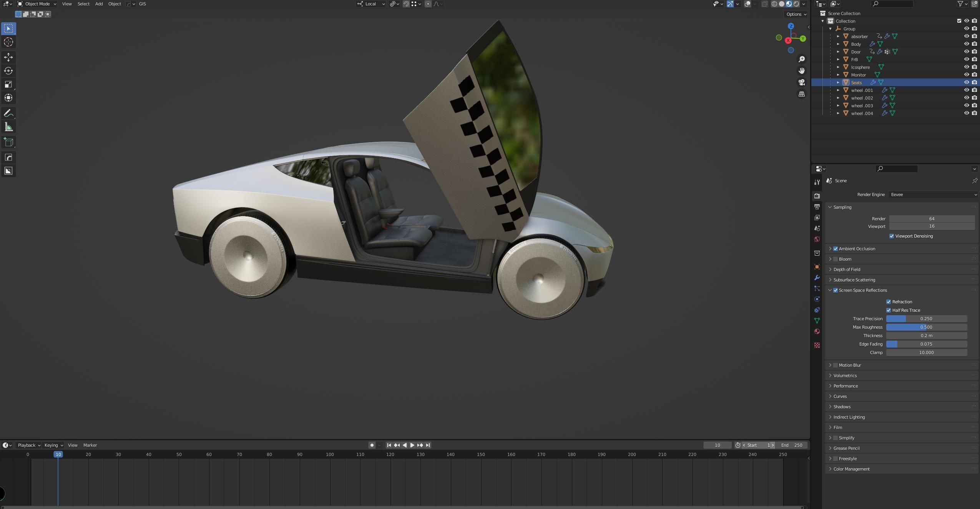This screenshot has width=980, height=509.
Task: Hide the Body object in viewport
Action: tap(967, 44)
